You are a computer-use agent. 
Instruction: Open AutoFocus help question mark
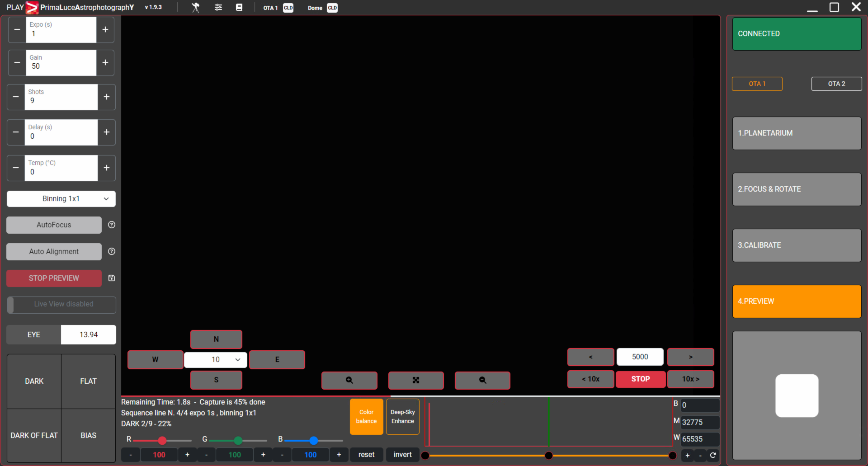click(x=112, y=225)
